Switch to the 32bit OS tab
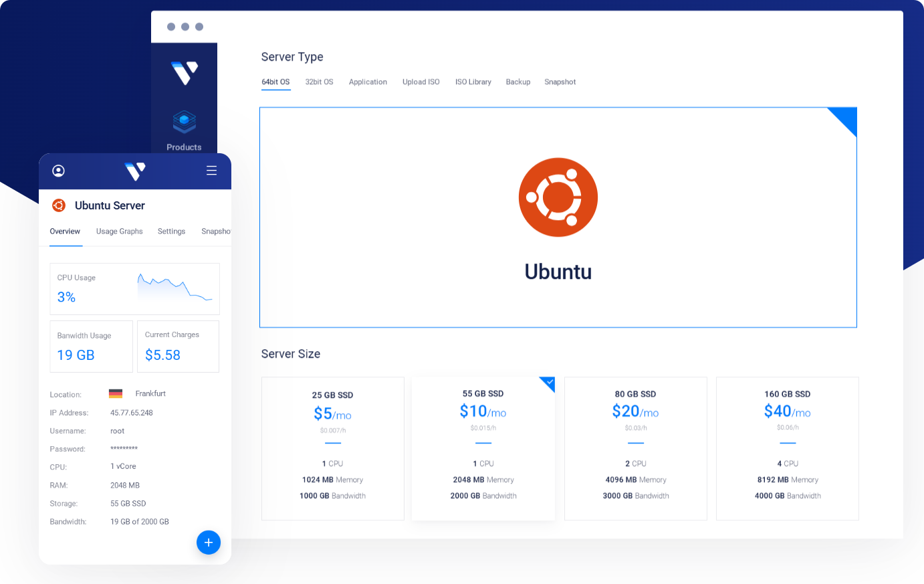 (319, 82)
